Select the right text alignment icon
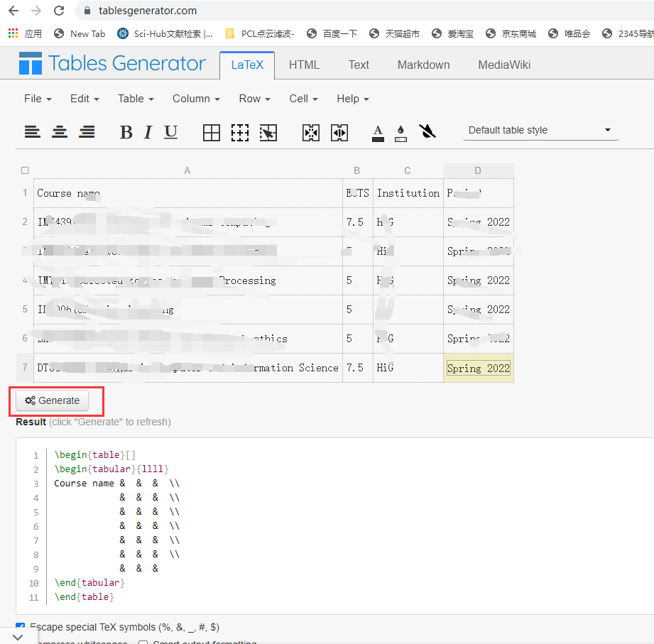This screenshot has height=644, width=654. [x=87, y=132]
